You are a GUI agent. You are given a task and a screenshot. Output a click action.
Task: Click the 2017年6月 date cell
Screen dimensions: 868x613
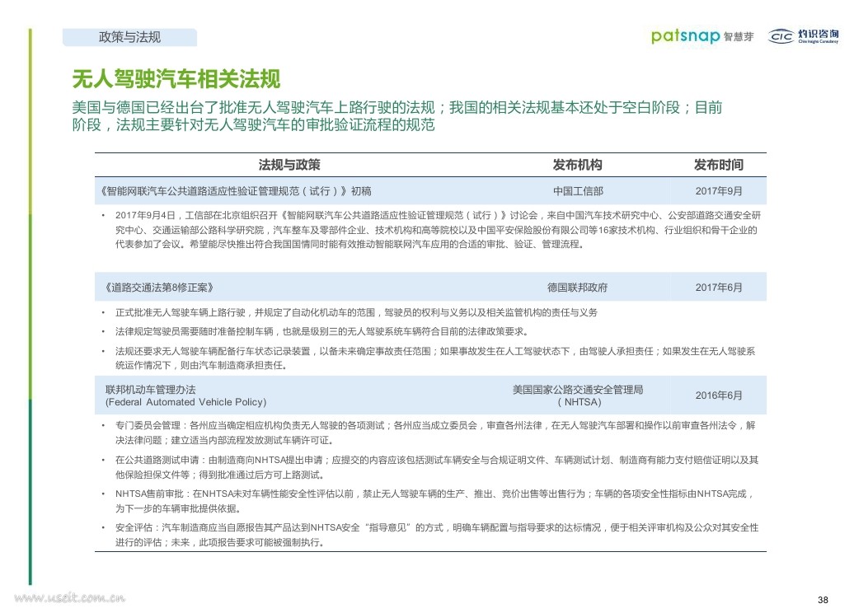coord(719,287)
